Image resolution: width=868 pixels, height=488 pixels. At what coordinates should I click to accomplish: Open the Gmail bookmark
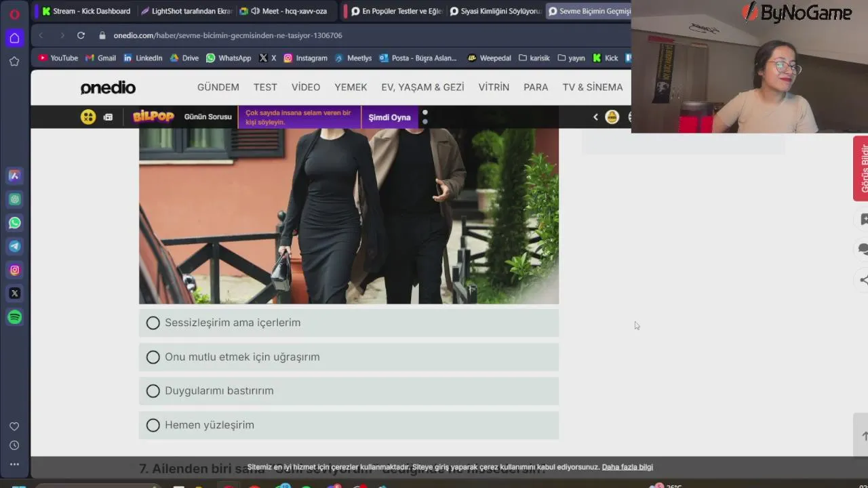coord(100,58)
